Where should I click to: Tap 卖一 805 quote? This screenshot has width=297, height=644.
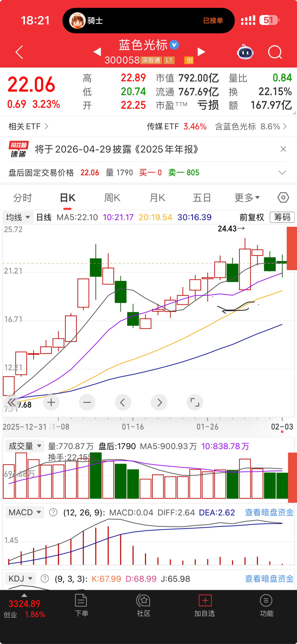point(184,173)
